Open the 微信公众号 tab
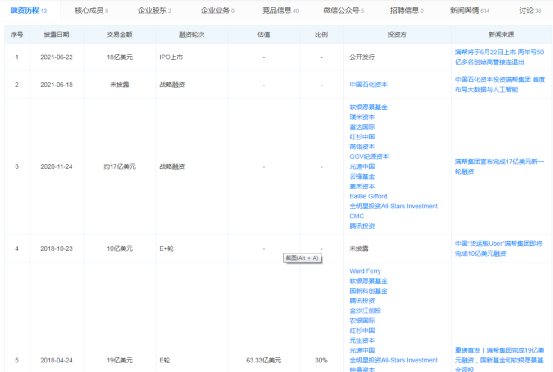 (x=344, y=11)
